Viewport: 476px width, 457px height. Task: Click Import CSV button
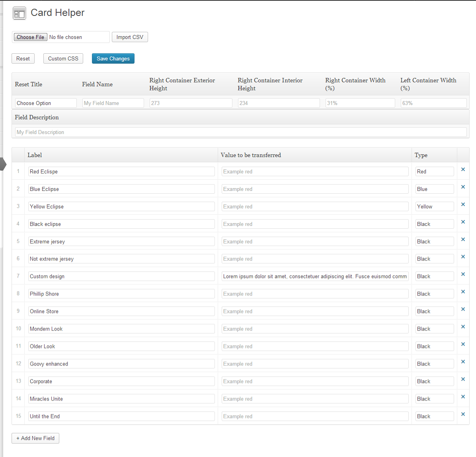130,37
